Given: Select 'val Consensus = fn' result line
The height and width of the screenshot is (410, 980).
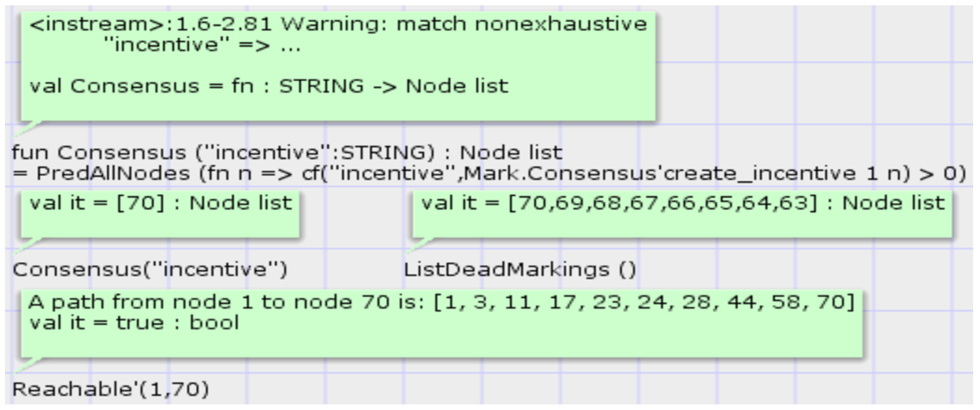Looking at the screenshot, I should click(142, 86).
